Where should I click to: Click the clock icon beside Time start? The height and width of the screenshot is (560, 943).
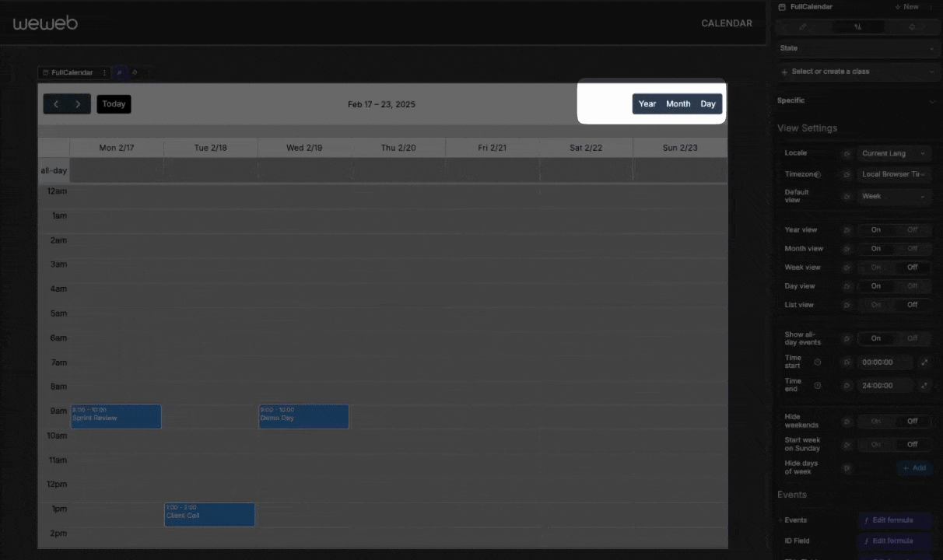[x=817, y=362]
